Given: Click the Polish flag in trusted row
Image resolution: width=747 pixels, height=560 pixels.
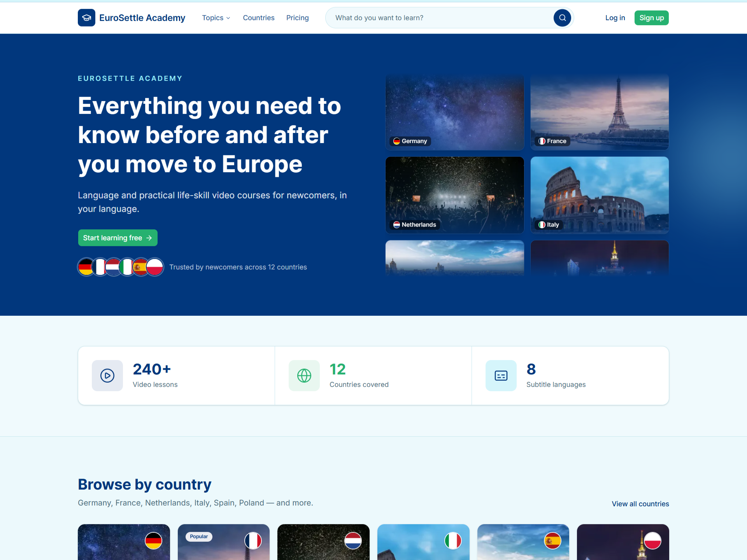Looking at the screenshot, I should (155, 267).
